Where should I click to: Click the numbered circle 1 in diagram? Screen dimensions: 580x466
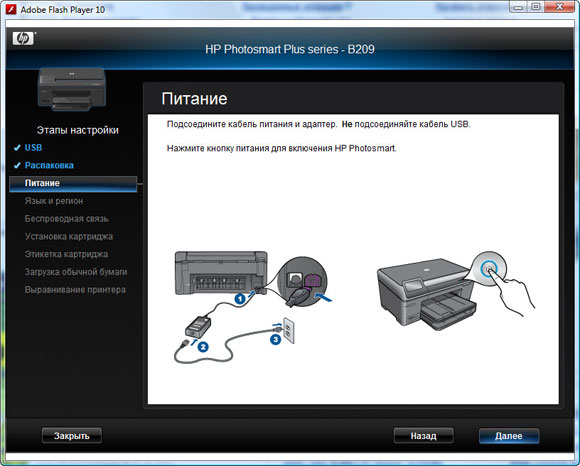(x=240, y=298)
